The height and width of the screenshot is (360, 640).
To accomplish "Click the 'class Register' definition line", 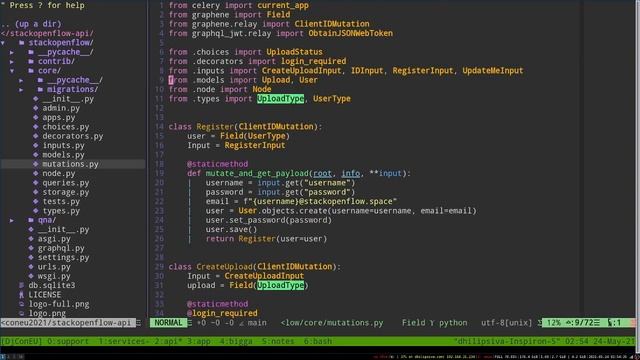I will [245, 127].
